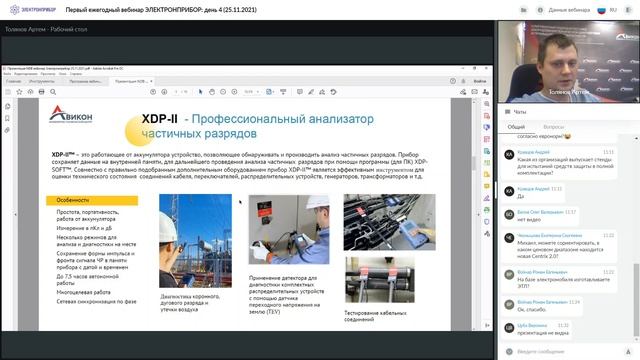Select the arrow Selection tool
The height and width of the screenshot is (360, 640).
point(200,92)
